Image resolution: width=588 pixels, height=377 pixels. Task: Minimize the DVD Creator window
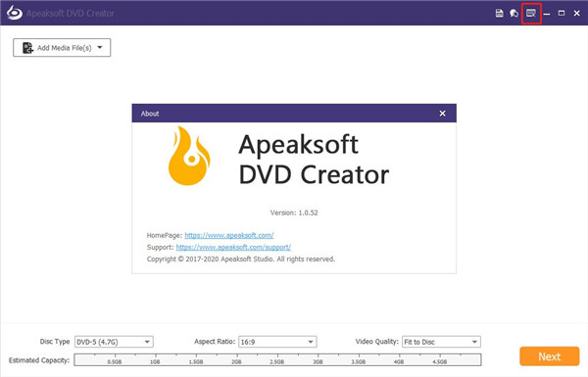547,14
